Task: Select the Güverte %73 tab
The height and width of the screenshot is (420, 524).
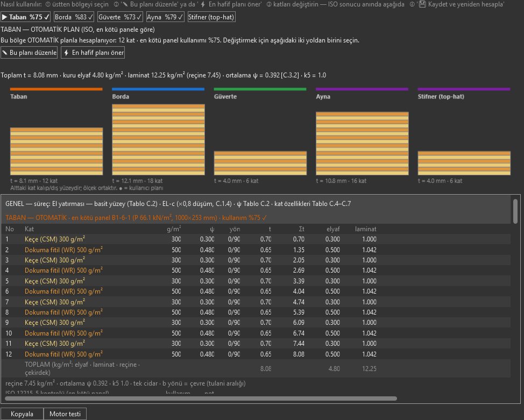Action: pyautogui.click(x=120, y=17)
